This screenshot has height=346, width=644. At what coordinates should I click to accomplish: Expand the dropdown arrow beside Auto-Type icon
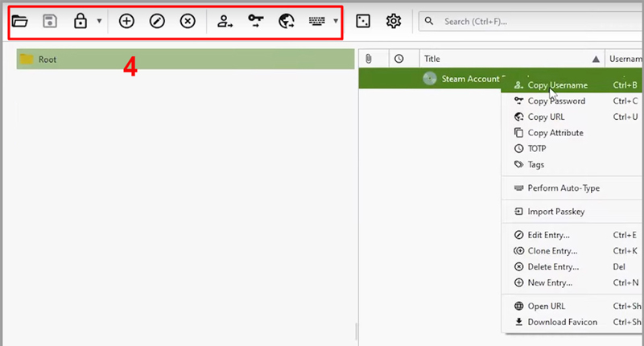coord(336,22)
